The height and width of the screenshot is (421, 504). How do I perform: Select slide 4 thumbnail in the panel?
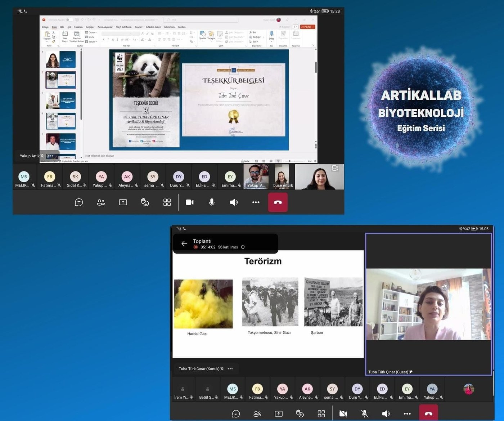61,121
